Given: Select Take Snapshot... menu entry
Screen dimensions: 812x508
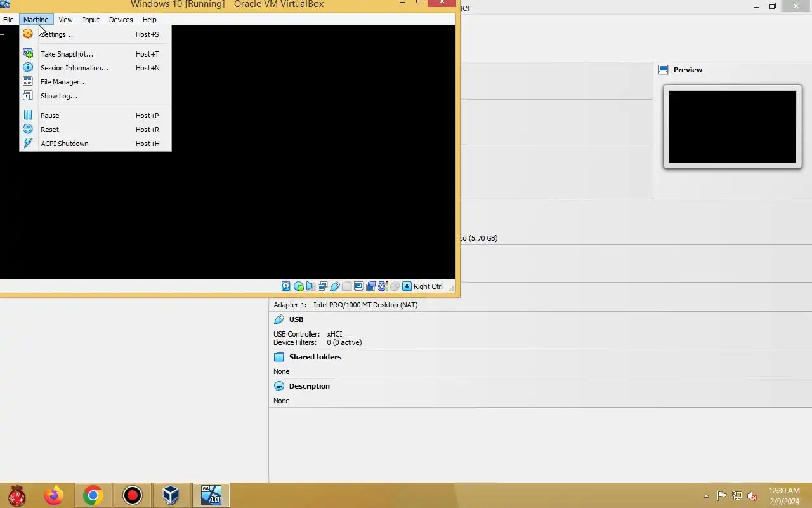Looking at the screenshot, I should pyautogui.click(x=95, y=54).
